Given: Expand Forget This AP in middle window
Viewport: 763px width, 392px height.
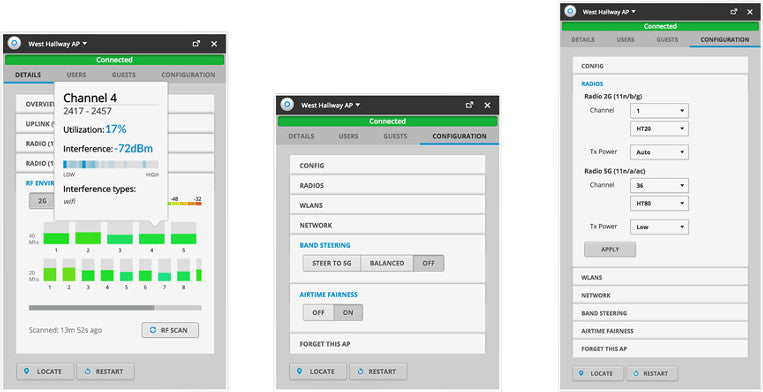Looking at the screenshot, I should click(x=387, y=343).
